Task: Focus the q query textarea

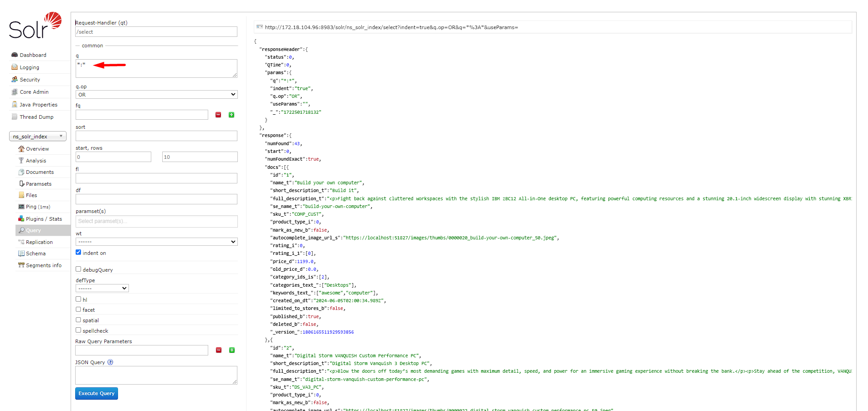Action: 156,68
